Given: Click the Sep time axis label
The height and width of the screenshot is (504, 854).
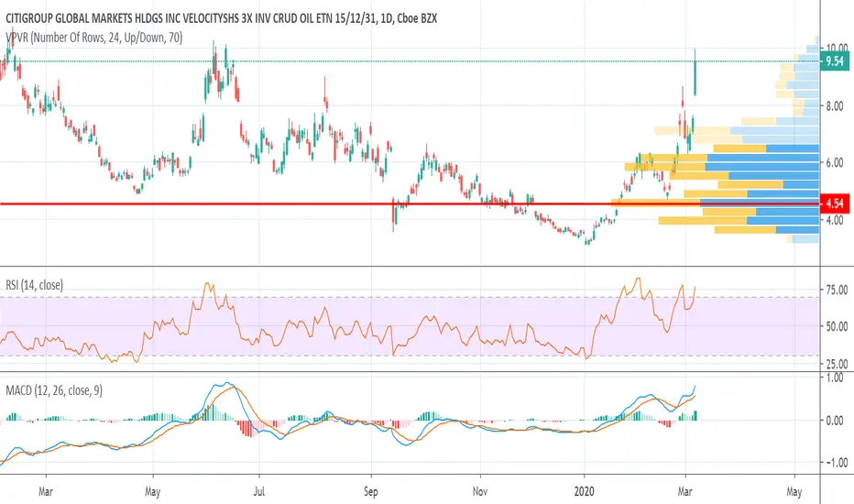Looking at the screenshot, I should point(370,491).
